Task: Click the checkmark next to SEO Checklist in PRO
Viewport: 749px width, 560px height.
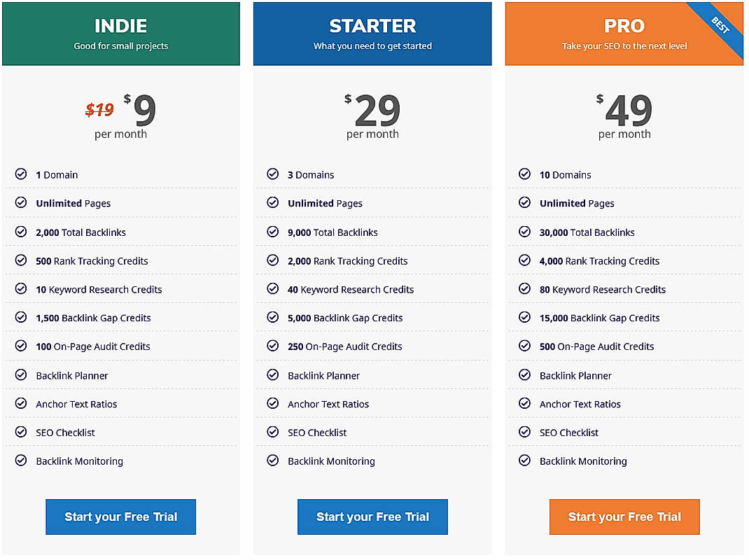Action: click(524, 432)
